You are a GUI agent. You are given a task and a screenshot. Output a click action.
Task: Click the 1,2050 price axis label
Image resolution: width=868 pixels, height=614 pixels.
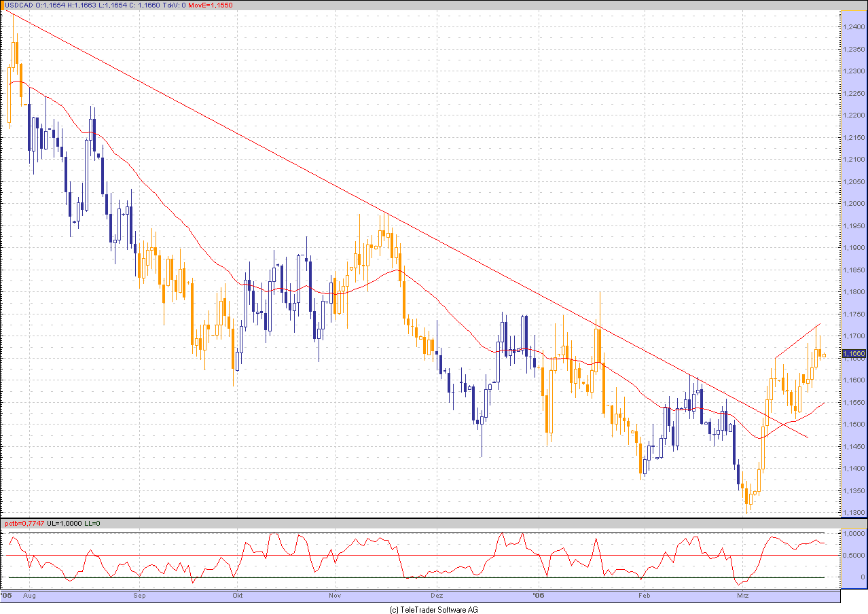(x=854, y=182)
